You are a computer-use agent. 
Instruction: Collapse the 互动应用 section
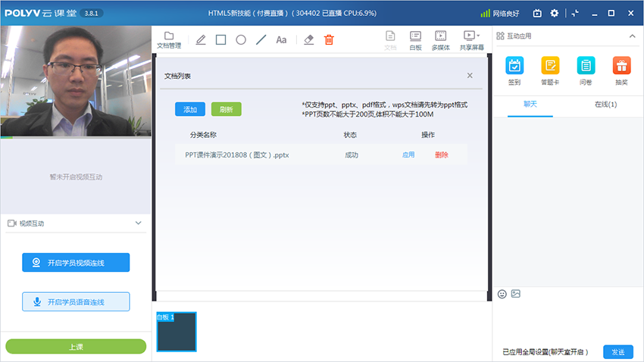(x=633, y=36)
